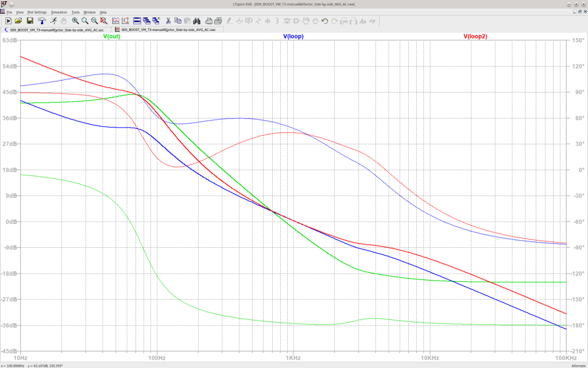Image resolution: width=588 pixels, height=368 pixels.
Task: Click the green V(out) trace label
Action: 111,36
